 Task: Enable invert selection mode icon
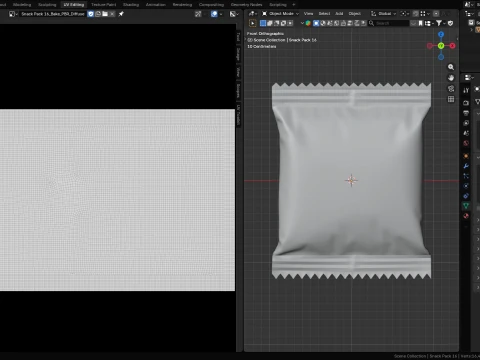tap(283, 23)
